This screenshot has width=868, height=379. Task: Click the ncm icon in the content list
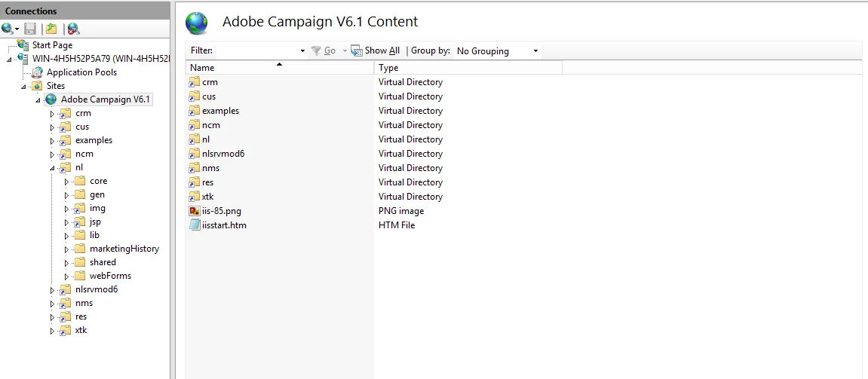click(195, 125)
